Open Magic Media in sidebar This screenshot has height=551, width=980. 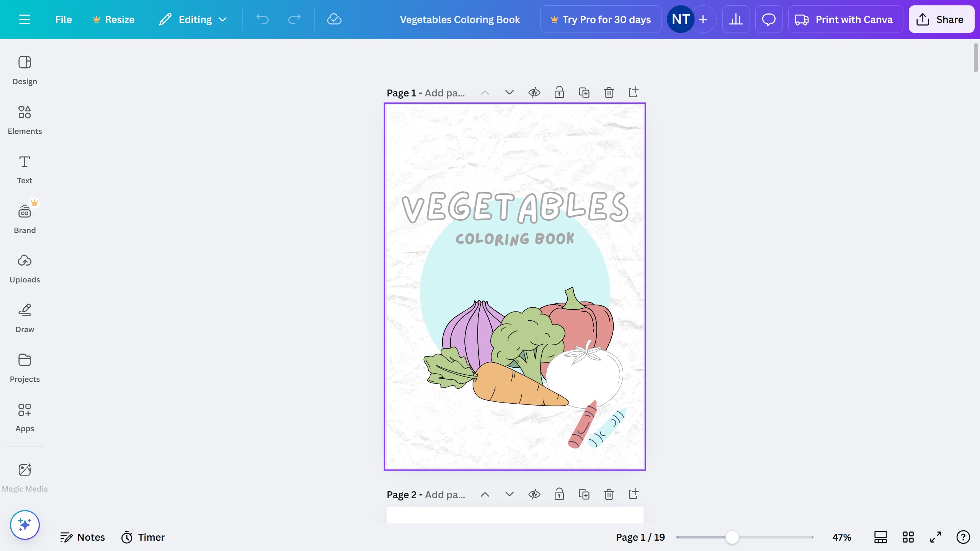coord(24,476)
